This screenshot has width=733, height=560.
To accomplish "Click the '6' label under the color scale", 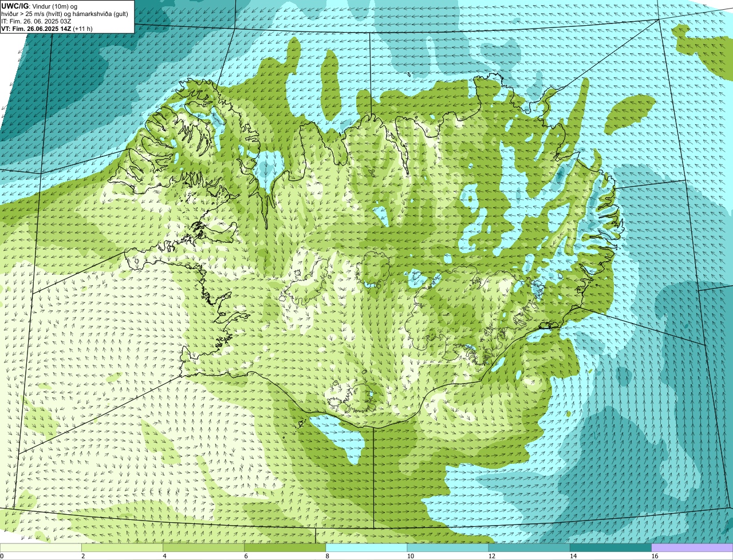I will click(246, 556).
